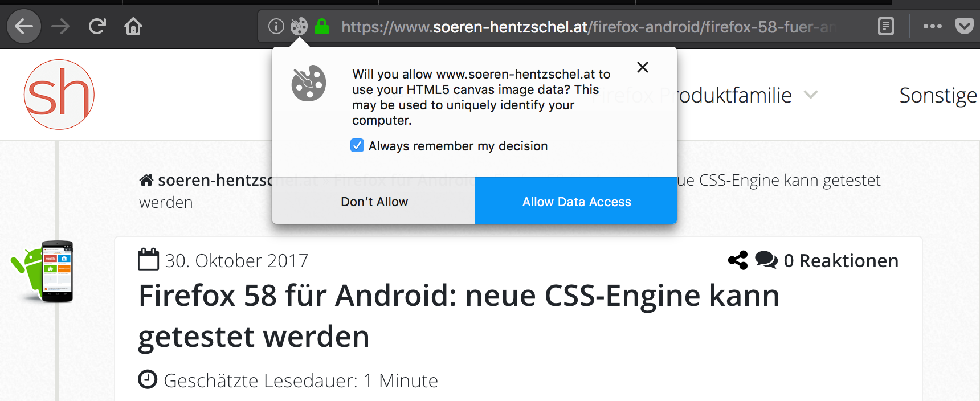Open the 0 Reaktionen comments link
This screenshot has height=401, width=980.
tap(840, 260)
